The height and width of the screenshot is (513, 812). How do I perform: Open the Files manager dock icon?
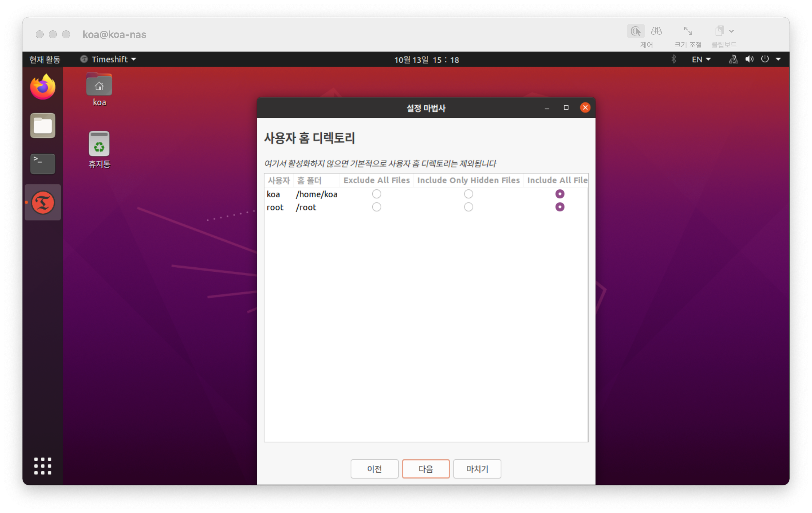pos(43,126)
